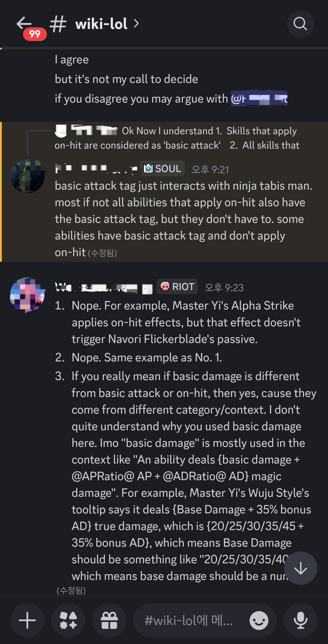Tap the 99 unread notifications badge
Image resolution: width=328 pixels, height=644 pixels.
[35, 34]
